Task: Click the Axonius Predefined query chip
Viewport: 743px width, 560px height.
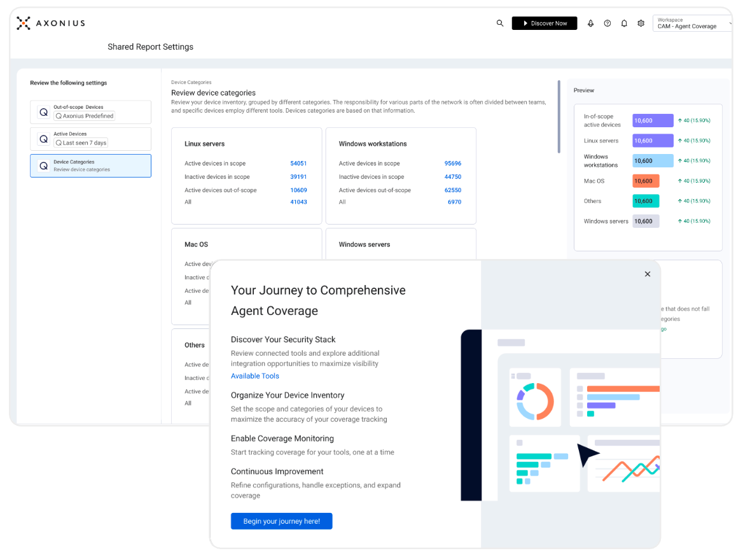Action: point(85,116)
